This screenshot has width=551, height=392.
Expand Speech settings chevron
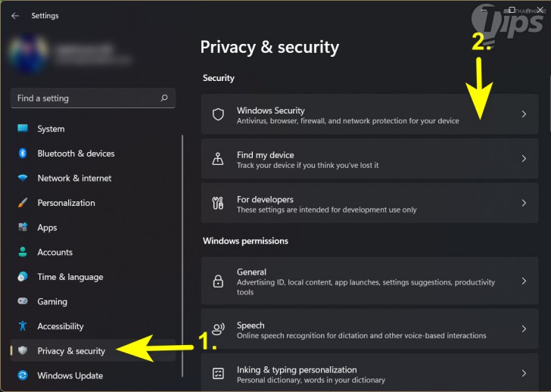pos(524,328)
